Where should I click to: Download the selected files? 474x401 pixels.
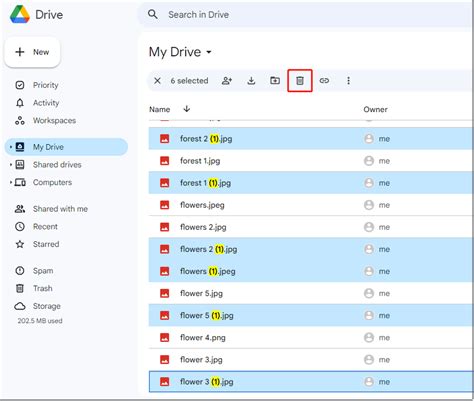251,81
